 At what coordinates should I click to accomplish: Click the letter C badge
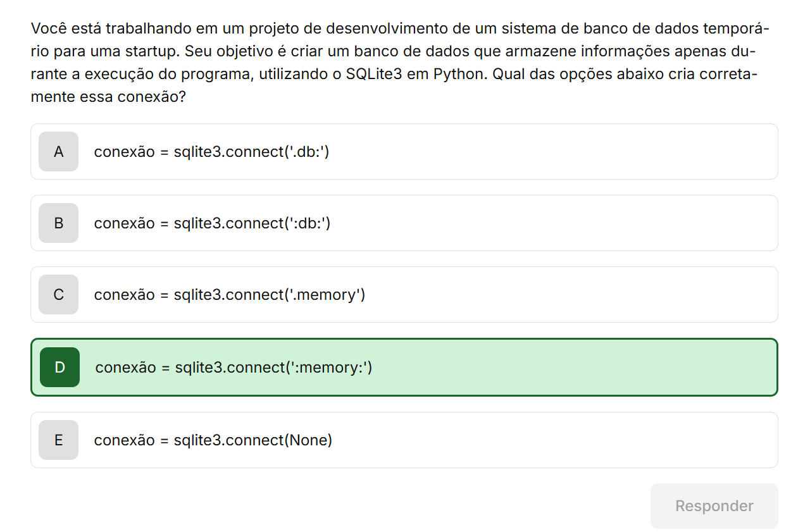click(58, 295)
